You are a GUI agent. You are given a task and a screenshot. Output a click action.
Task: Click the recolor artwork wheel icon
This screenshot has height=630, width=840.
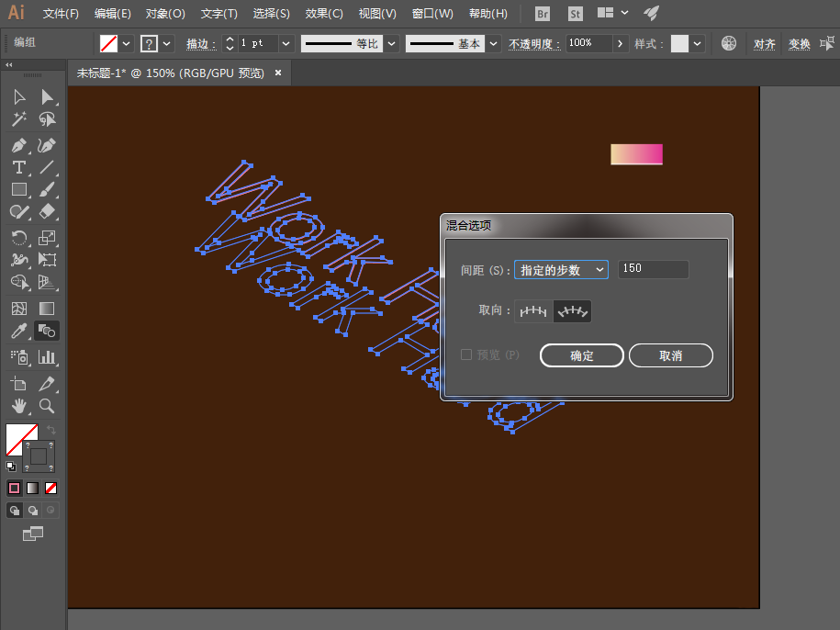(729, 43)
